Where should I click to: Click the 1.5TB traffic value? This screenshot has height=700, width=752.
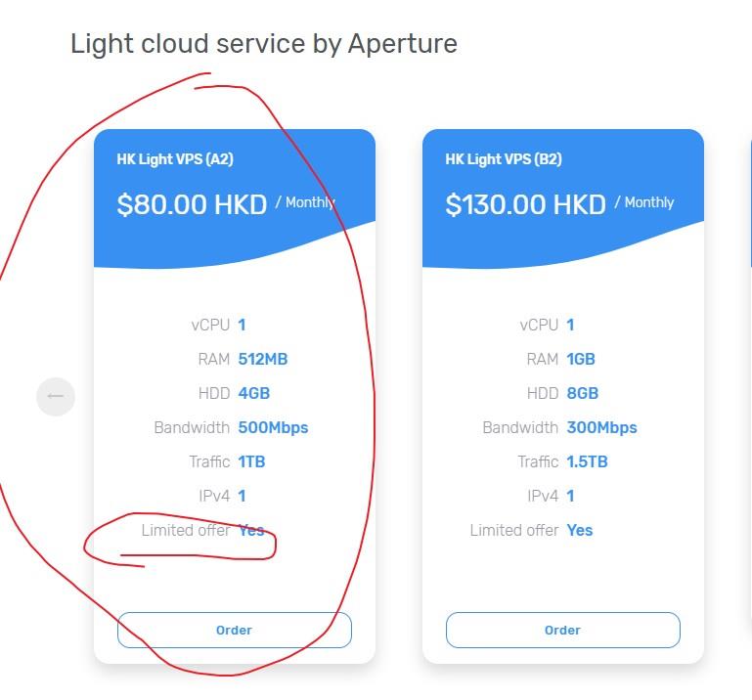coord(587,461)
